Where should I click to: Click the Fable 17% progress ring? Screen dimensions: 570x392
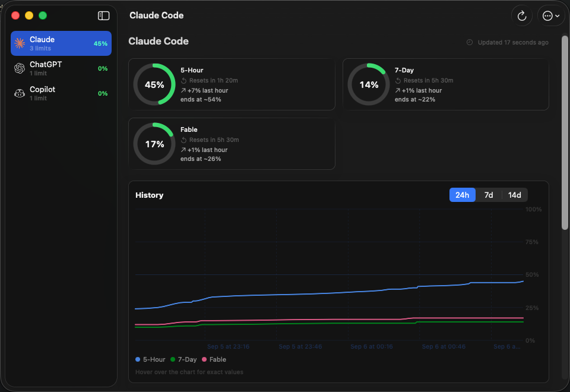pyautogui.click(x=154, y=144)
